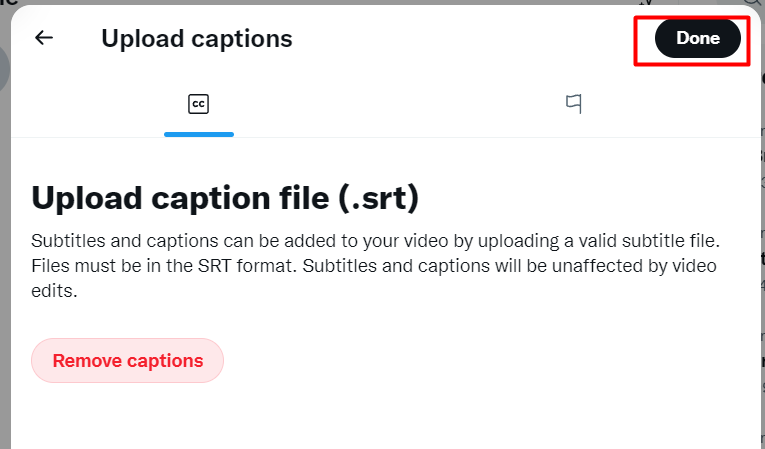Choose the flag tab next to CC
Screen dimensions: 765x449
point(573,103)
